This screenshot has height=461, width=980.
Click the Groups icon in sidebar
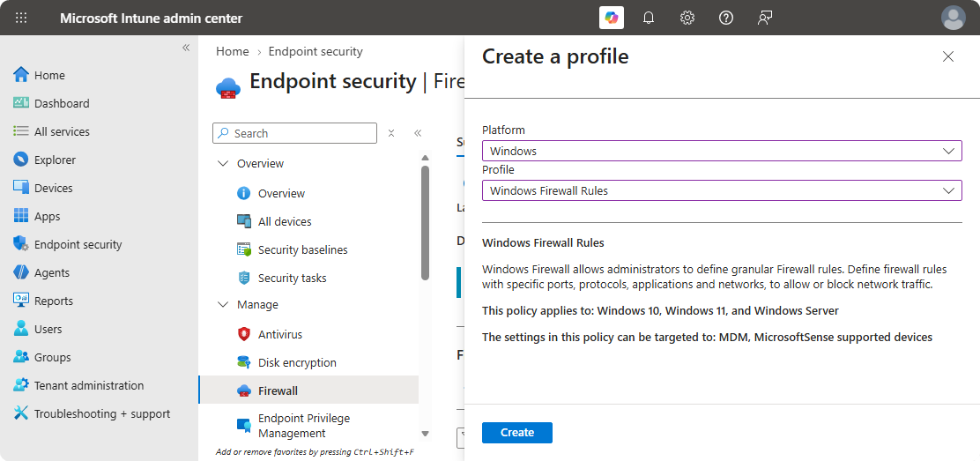pos(21,356)
